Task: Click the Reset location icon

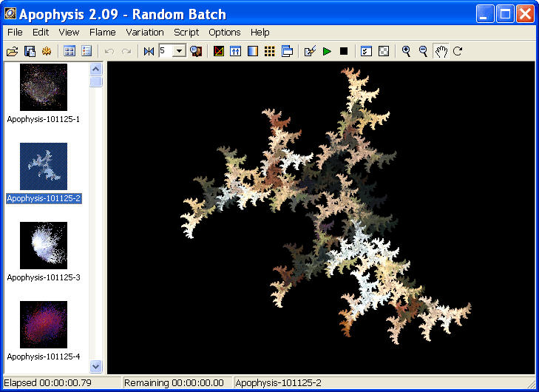Action: pos(149,52)
